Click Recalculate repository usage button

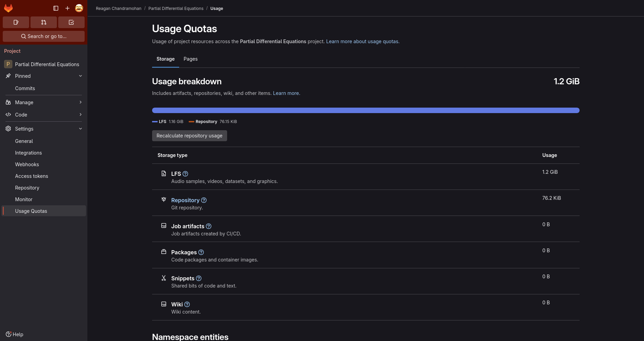[x=189, y=136]
